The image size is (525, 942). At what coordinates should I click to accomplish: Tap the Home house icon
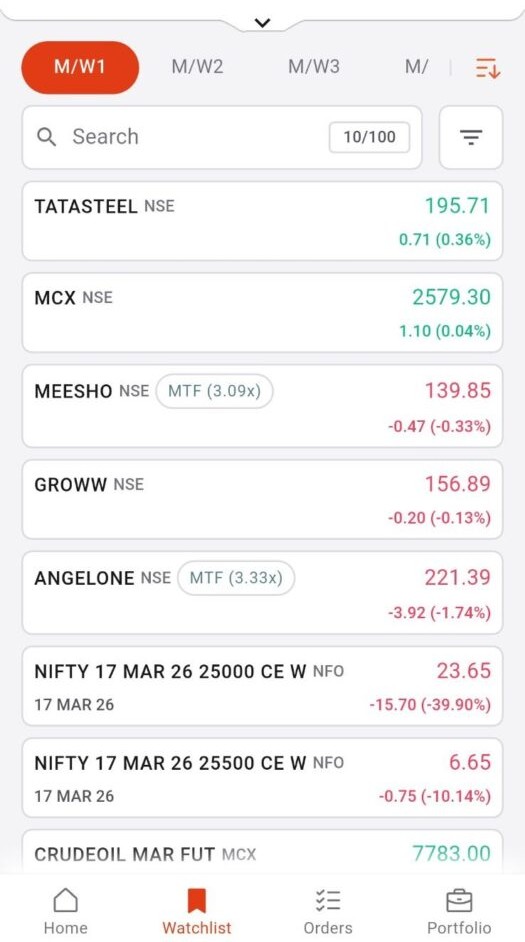(65, 901)
